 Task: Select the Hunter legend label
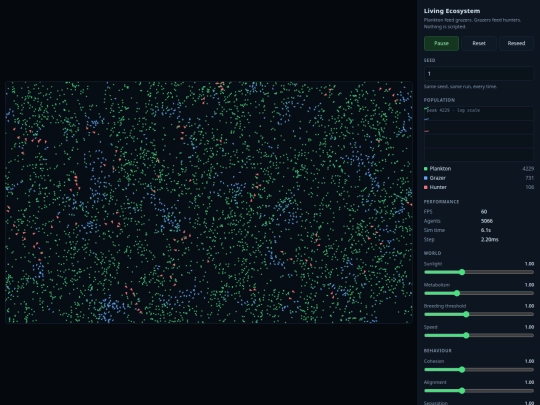(438, 187)
